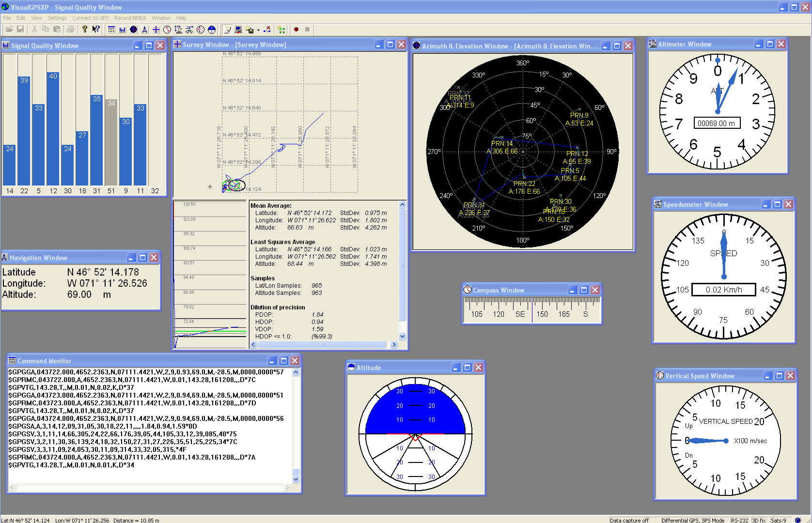This screenshot has width=812, height=523.
Task: Click the Copy toolbar icon
Action: tap(46, 30)
